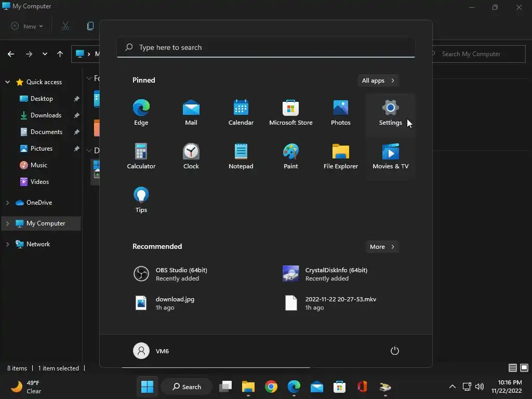
Task: Show All apps list
Action: [x=378, y=81]
